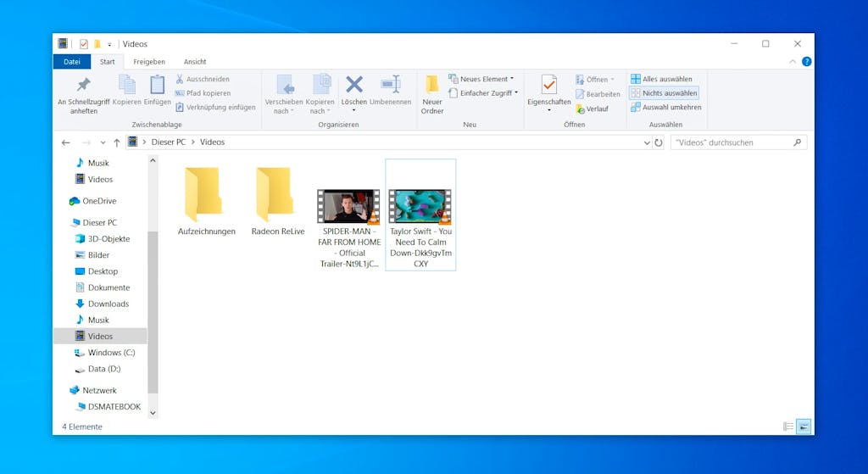This screenshot has height=474, width=868.
Task: Collapse the ribbon with the chevron
Action: tap(793, 61)
